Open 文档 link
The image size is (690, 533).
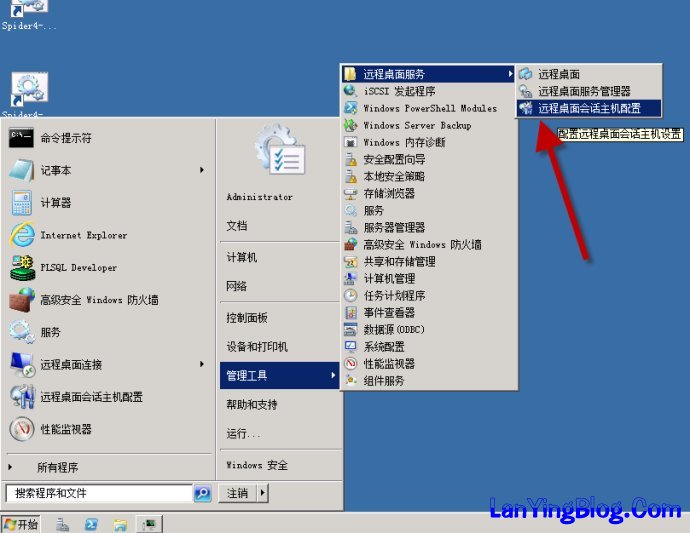pos(237,226)
